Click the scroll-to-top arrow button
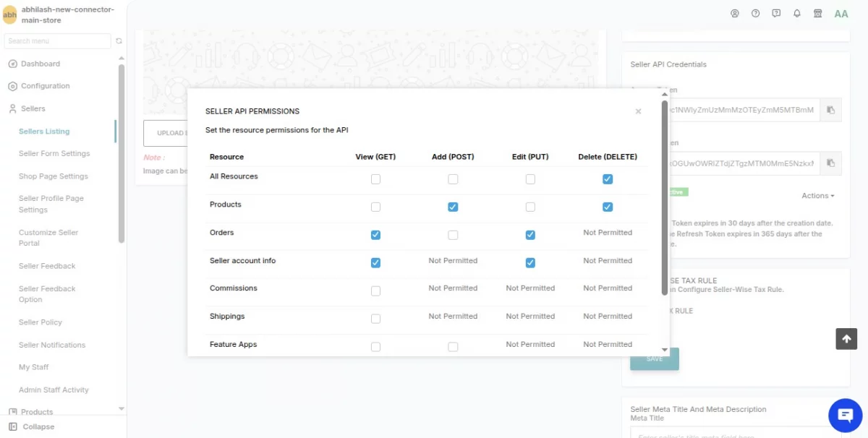 pyautogui.click(x=846, y=339)
